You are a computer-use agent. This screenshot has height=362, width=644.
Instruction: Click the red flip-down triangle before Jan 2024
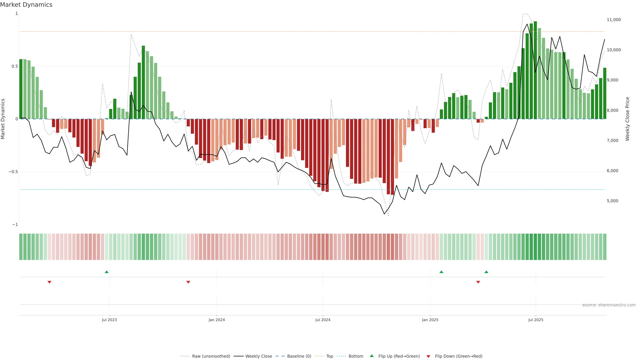pos(188,282)
